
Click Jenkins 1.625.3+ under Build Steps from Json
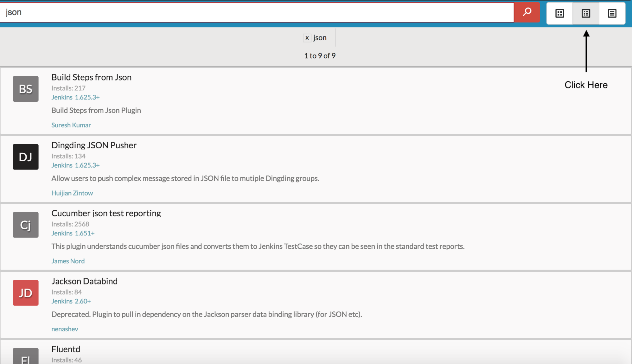(75, 97)
